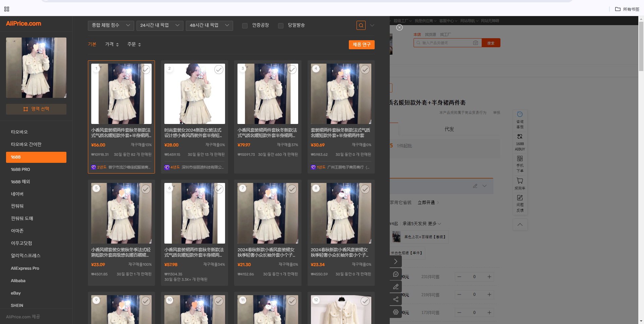This screenshot has height=324, width=644.
Task: Open the 24시간 내 픽업 dropdown
Action: point(160,25)
